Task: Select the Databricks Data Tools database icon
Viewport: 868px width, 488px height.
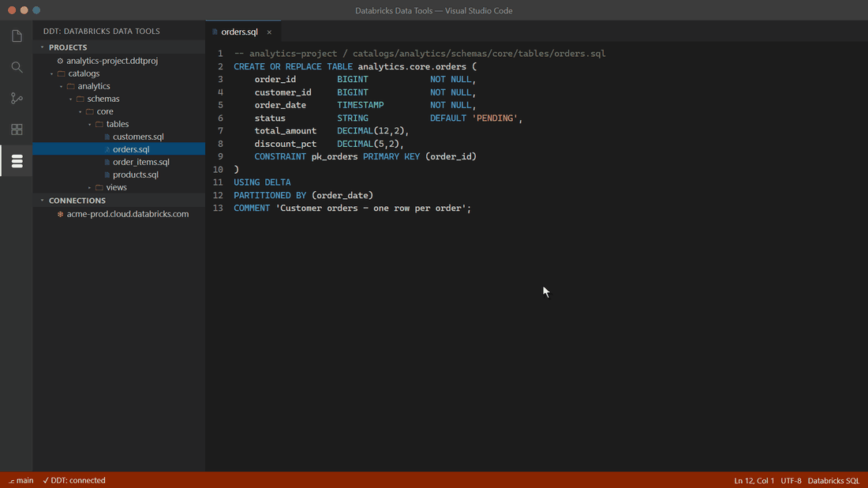Action: (x=17, y=161)
